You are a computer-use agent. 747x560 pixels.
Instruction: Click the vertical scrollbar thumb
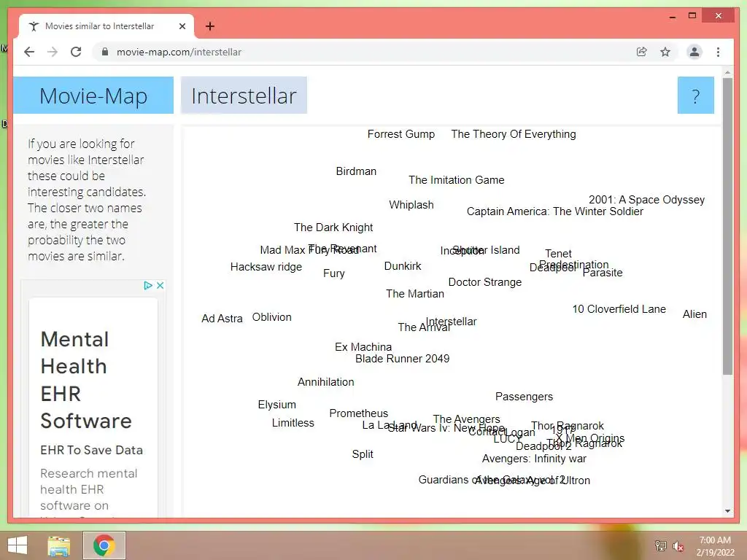coord(727,226)
